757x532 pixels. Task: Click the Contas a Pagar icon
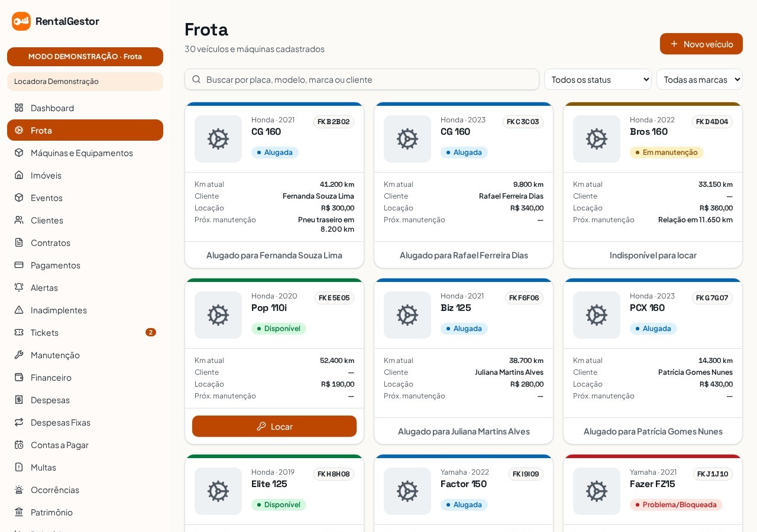click(x=19, y=445)
